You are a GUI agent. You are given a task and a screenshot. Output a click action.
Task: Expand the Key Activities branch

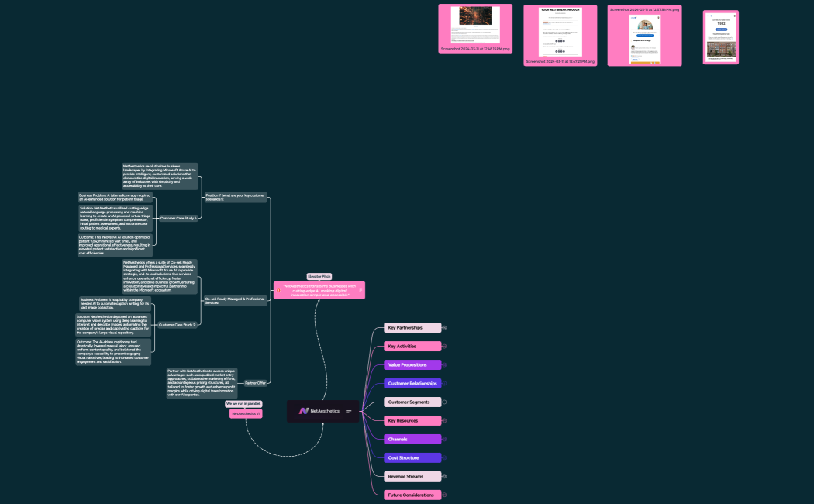pos(444,347)
